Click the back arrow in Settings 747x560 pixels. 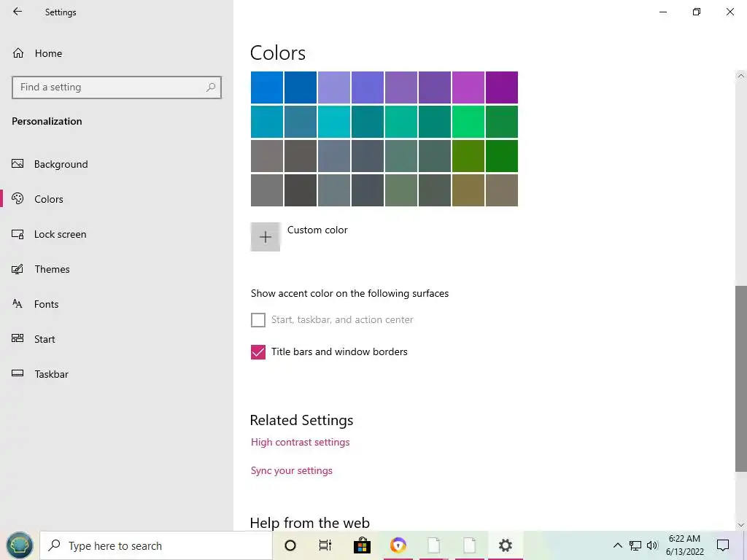tap(18, 12)
